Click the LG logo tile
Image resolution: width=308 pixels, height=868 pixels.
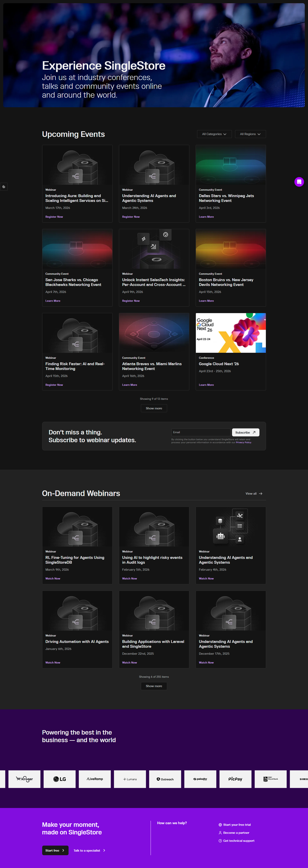pos(60,779)
